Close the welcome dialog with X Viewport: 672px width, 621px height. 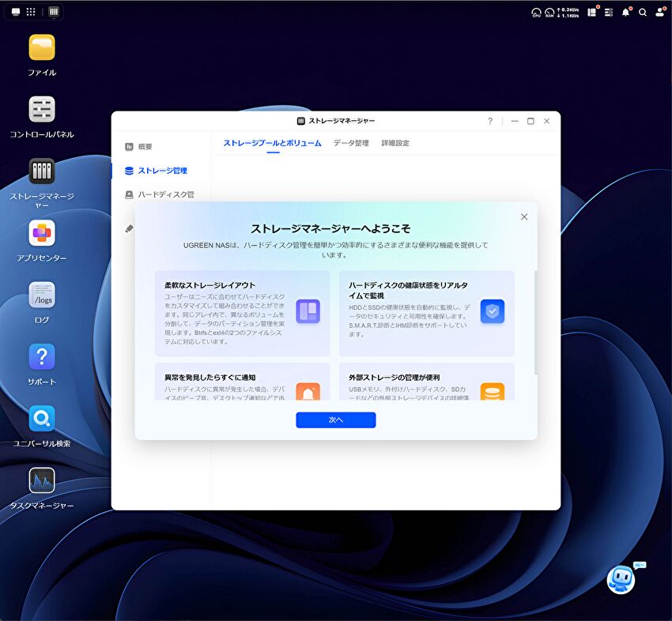[524, 216]
